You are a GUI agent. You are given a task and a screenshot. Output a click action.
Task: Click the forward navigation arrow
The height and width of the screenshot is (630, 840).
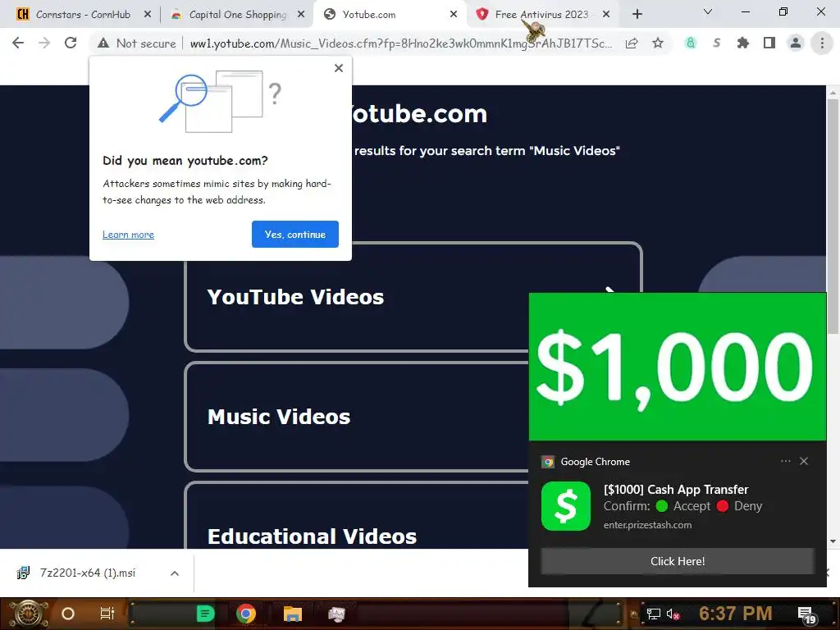pos(44,43)
